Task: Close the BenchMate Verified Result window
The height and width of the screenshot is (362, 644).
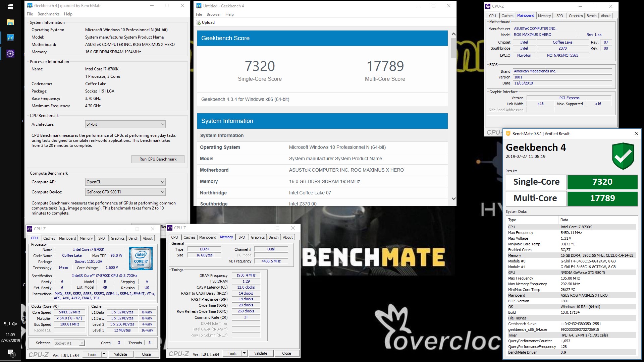Action: 636,133
